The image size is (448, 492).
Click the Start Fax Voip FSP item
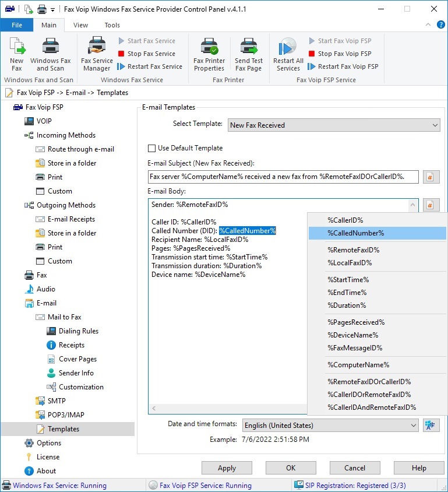pyautogui.click(x=340, y=41)
